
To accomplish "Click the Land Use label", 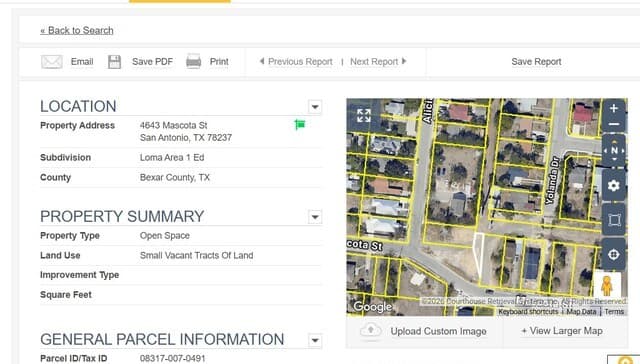I will pyautogui.click(x=60, y=255).
